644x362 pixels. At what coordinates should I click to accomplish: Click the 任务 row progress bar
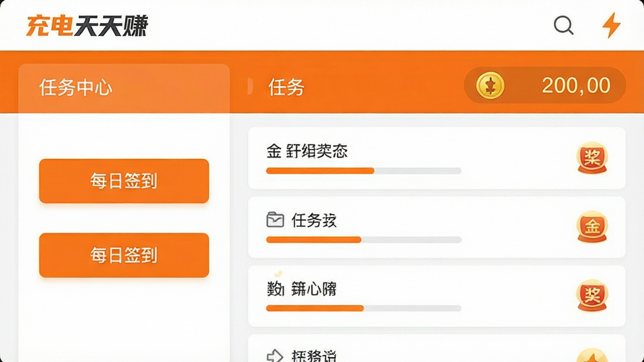click(364, 239)
